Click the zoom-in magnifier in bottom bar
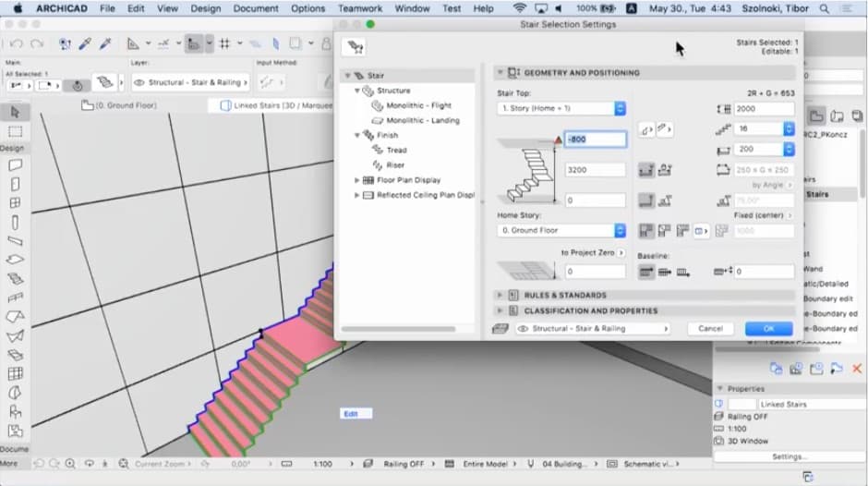Image resolution: width=868 pixels, height=486 pixels. click(x=70, y=463)
